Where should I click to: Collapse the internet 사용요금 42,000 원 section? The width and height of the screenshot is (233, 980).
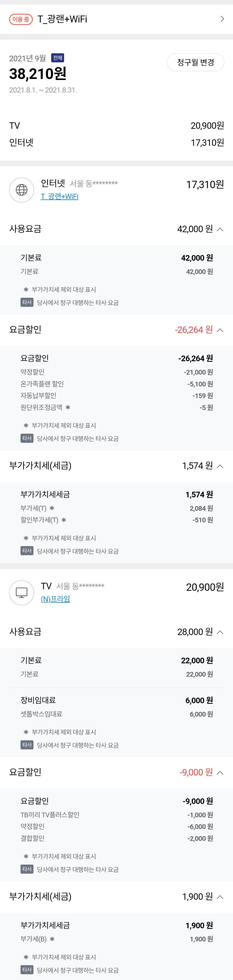coord(220,229)
